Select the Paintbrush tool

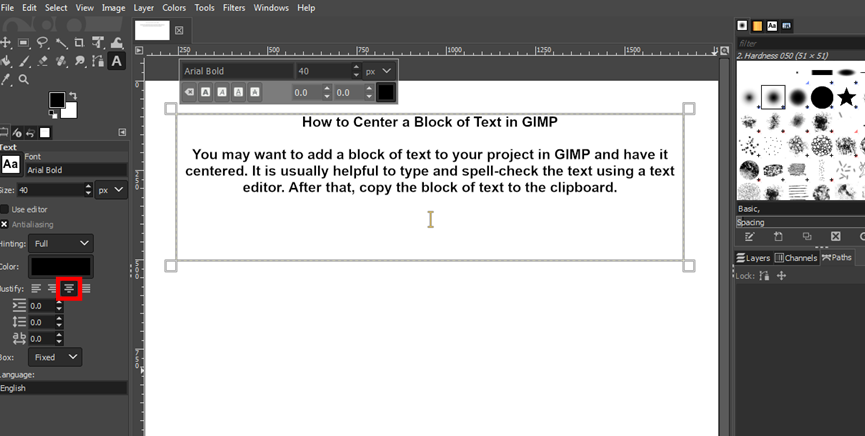click(24, 61)
